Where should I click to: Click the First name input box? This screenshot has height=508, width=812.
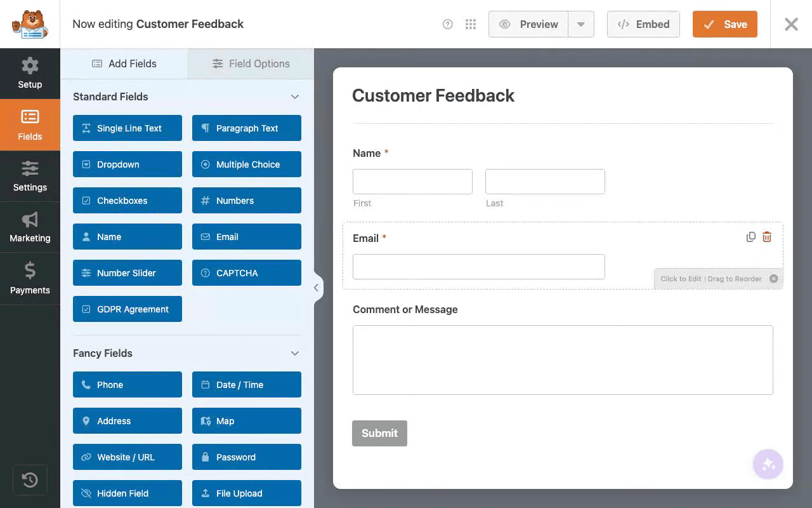tap(412, 182)
